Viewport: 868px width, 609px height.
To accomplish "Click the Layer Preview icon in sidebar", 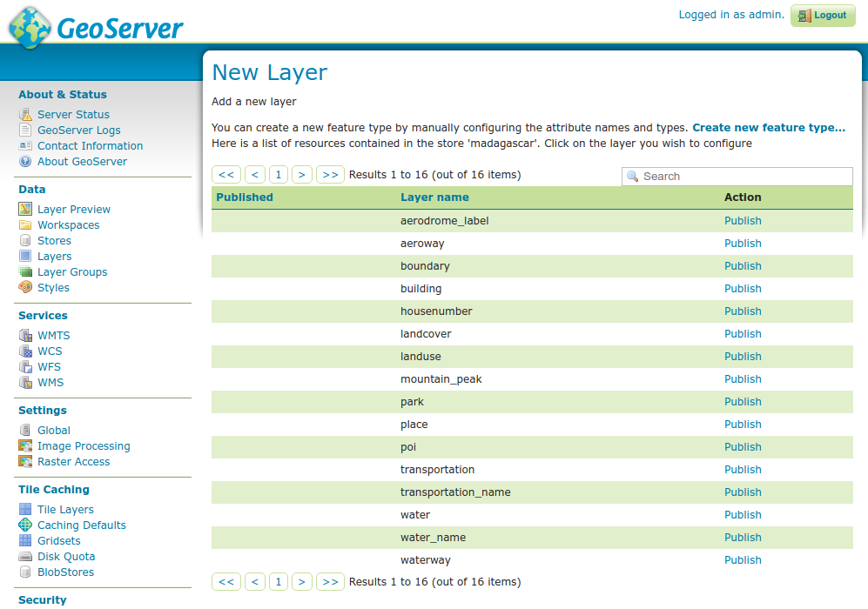I will click(x=25, y=210).
